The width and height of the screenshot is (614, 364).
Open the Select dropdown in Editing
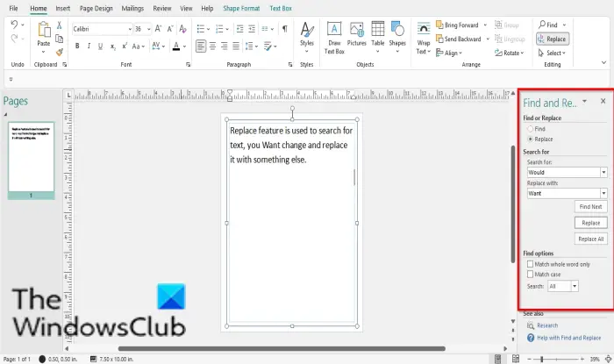[552, 53]
